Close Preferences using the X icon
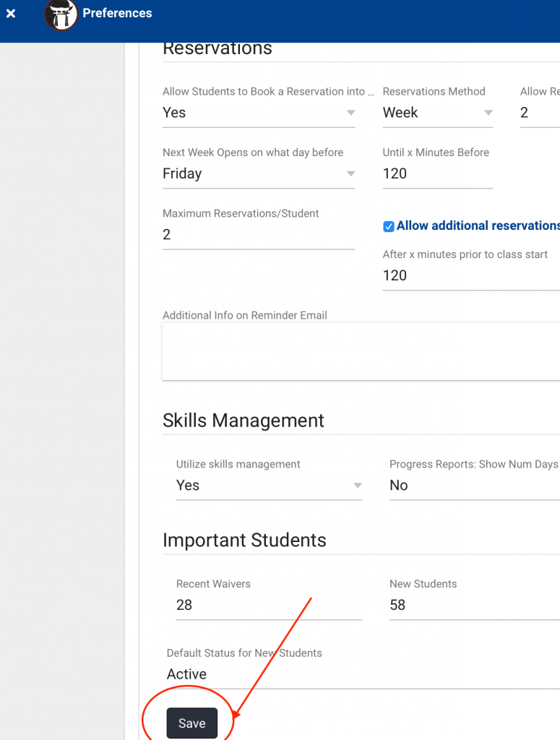 (x=10, y=12)
